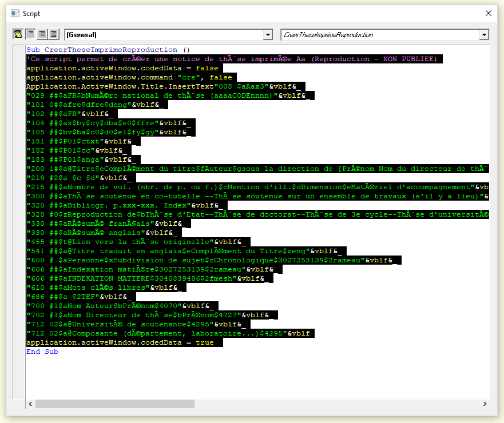Viewport: 504px width, 423px height.
Task: Close the Script window
Action: coord(488,13)
